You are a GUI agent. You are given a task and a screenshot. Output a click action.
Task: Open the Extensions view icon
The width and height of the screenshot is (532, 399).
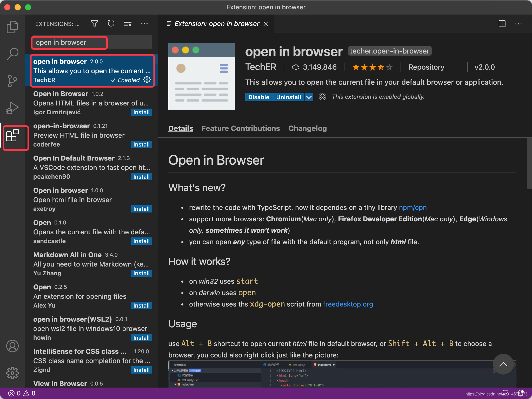(12, 135)
